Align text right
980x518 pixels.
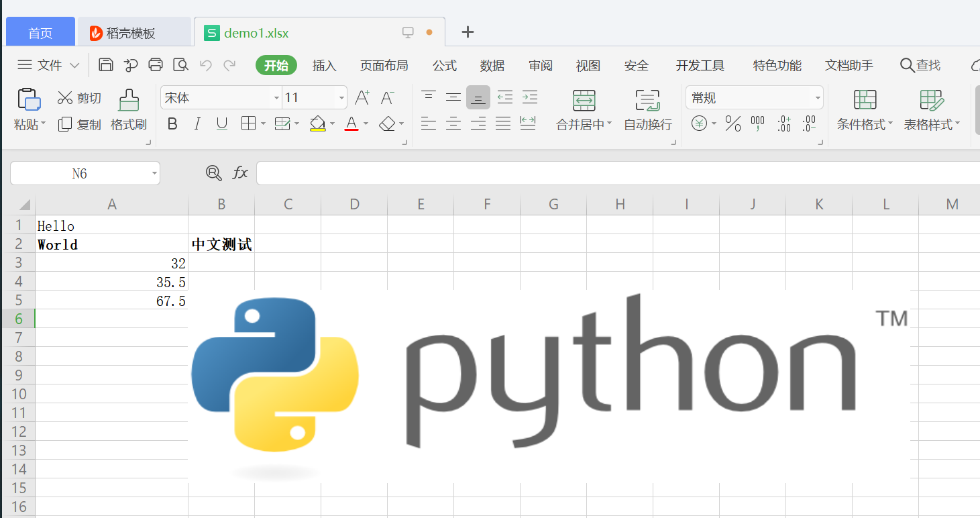[478, 123]
